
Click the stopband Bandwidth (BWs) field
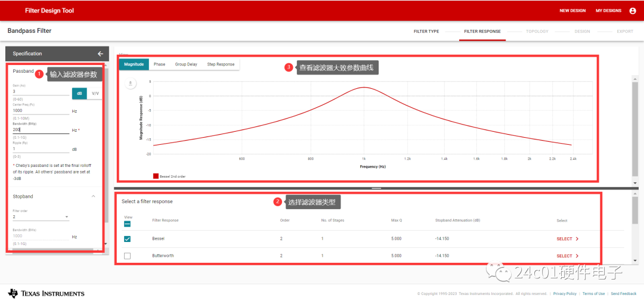[x=41, y=236]
